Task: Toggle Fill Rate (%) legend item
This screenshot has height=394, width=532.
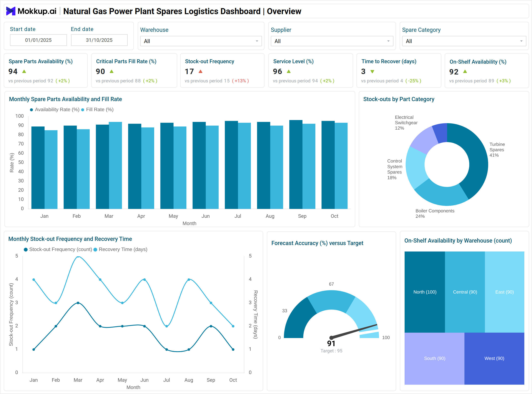Action: coord(97,109)
